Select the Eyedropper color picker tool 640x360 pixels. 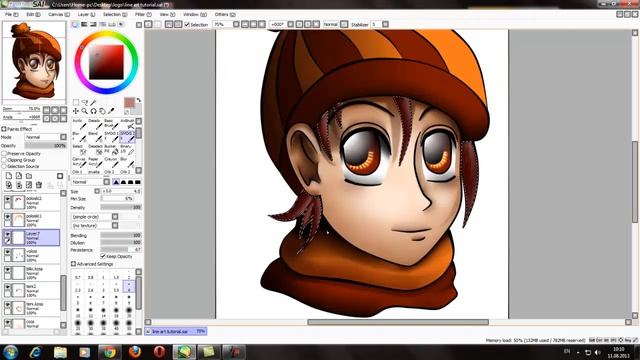point(111,111)
